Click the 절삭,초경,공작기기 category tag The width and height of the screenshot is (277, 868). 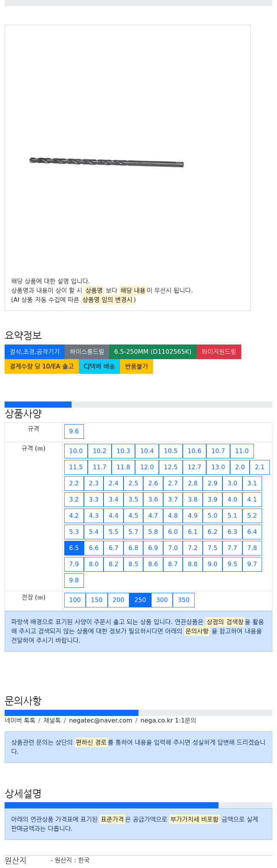click(x=35, y=351)
